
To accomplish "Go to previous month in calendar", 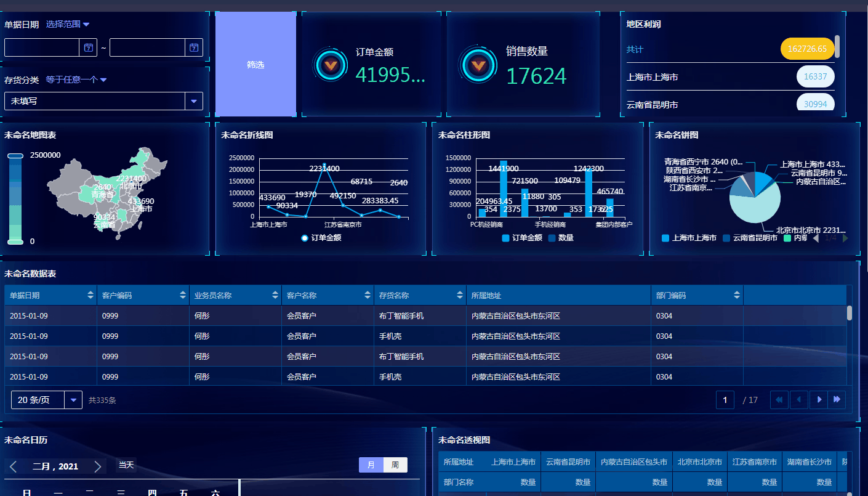I will click(x=14, y=466).
